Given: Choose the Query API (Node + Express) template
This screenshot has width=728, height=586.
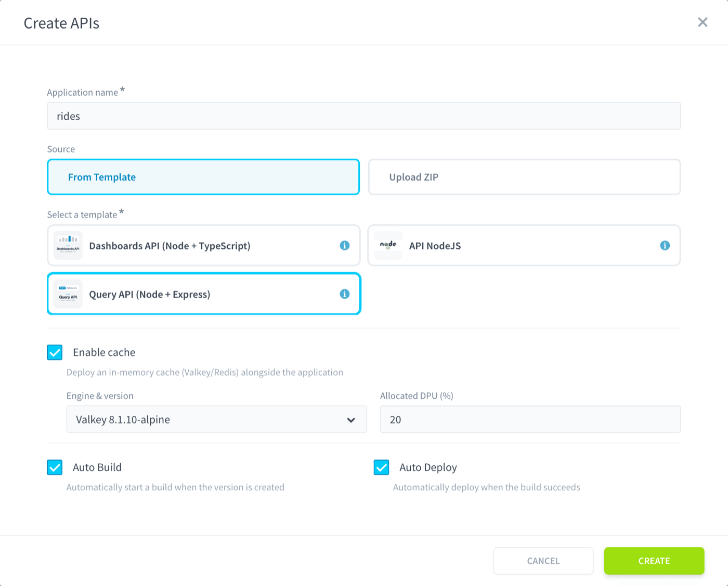Looking at the screenshot, I should (x=204, y=294).
